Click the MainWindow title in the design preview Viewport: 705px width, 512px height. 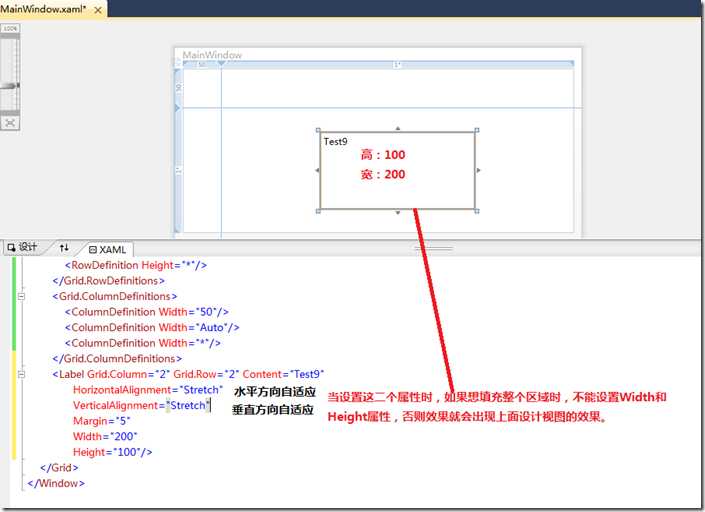pyautogui.click(x=212, y=55)
